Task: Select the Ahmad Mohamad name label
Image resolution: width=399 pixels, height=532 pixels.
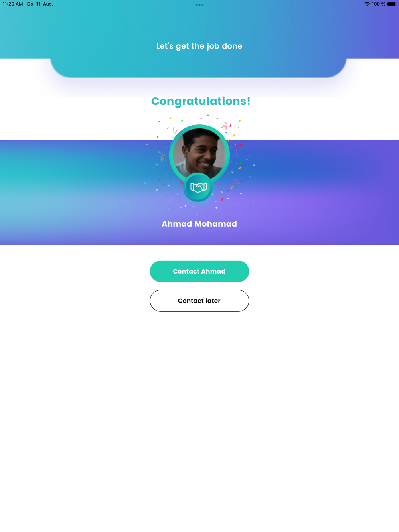Action: coord(199,224)
